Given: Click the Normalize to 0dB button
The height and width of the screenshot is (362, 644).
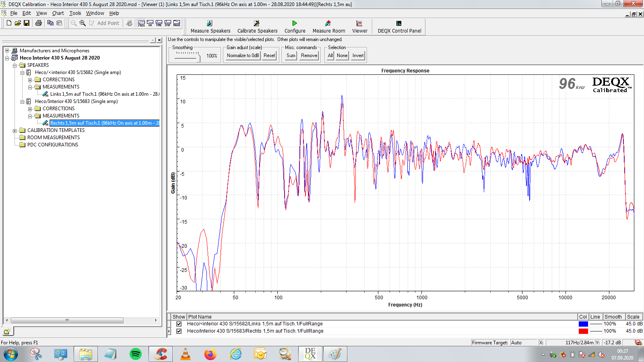Looking at the screenshot, I should (x=243, y=56).
